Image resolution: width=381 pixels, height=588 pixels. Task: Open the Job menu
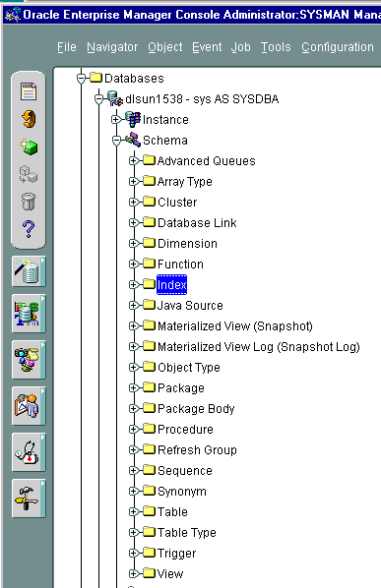click(240, 47)
